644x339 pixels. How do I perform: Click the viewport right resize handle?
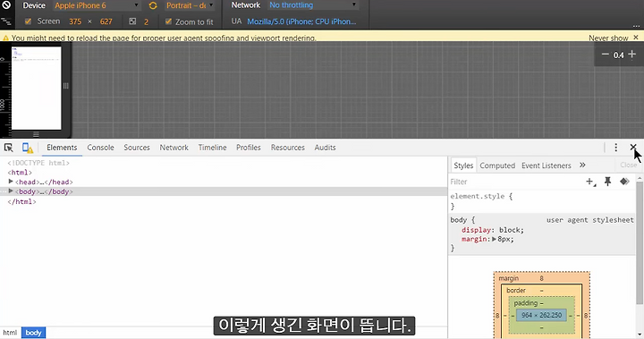pyautogui.click(x=65, y=86)
